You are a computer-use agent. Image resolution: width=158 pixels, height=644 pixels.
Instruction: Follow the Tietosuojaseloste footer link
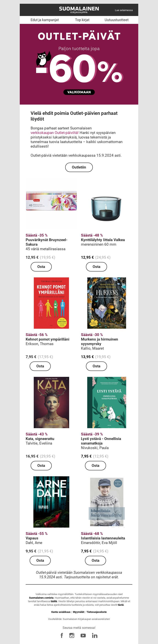(x=96, y=612)
